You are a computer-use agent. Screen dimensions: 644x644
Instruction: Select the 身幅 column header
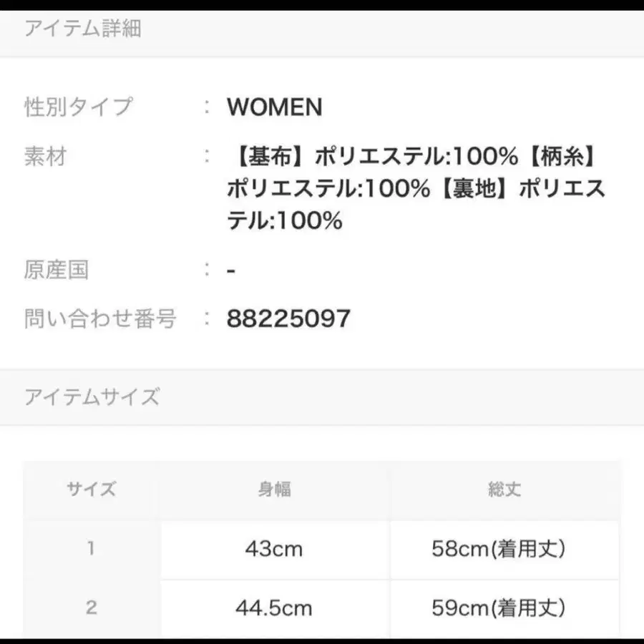click(274, 490)
